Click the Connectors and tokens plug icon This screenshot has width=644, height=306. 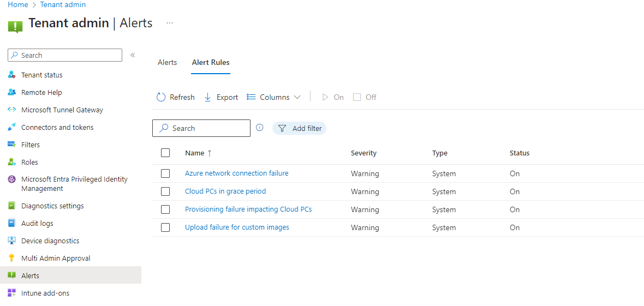(x=11, y=127)
